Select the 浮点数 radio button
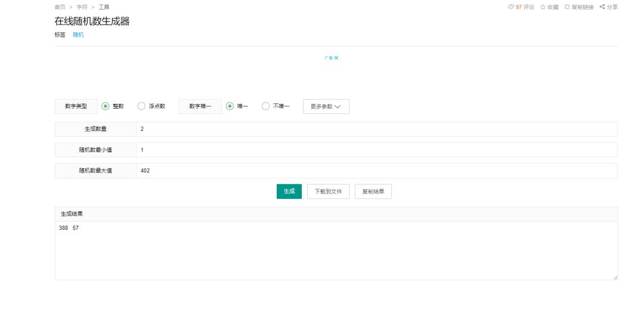This screenshot has height=326, width=644. [x=141, y=106]
